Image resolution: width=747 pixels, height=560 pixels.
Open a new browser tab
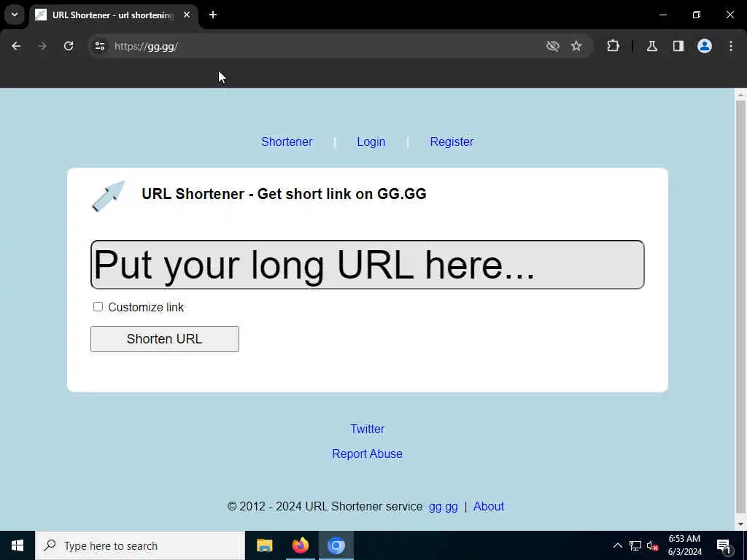coord(213,15)
